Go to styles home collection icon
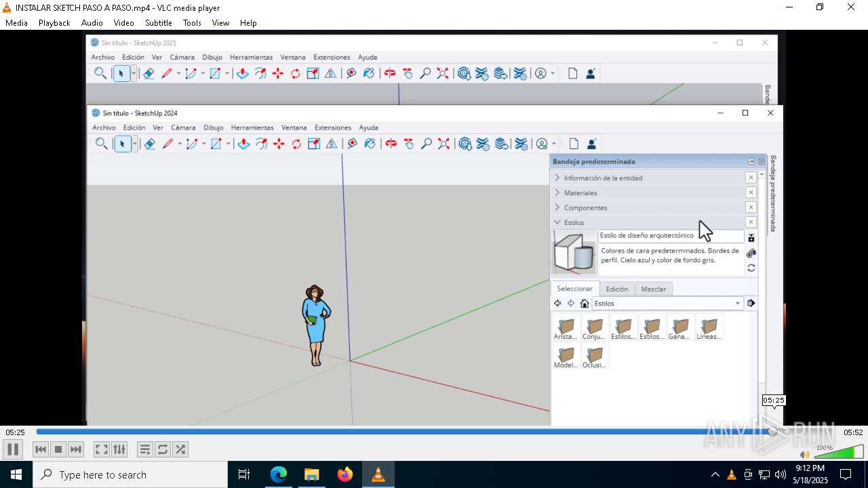Viewport: 868px width, 488px height. coord(584,304)
